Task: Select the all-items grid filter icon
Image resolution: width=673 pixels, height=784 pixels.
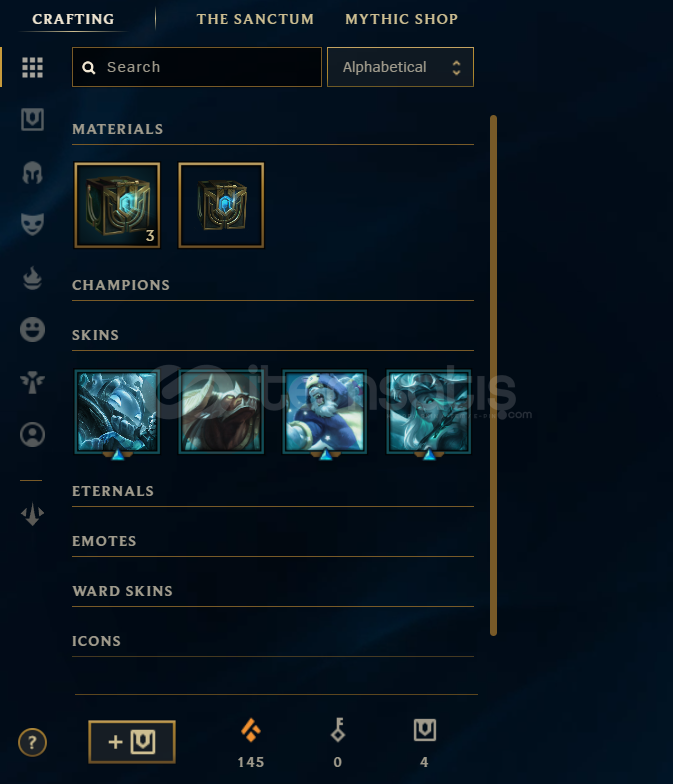Action: [32, 67]
